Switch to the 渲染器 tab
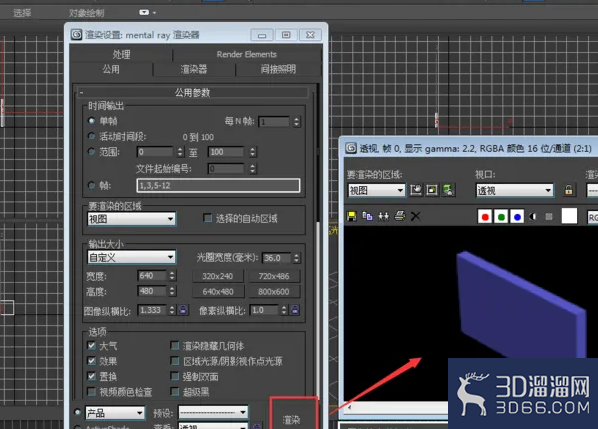Viewport: 598px width, 429px height. click(x=194, y=69)
